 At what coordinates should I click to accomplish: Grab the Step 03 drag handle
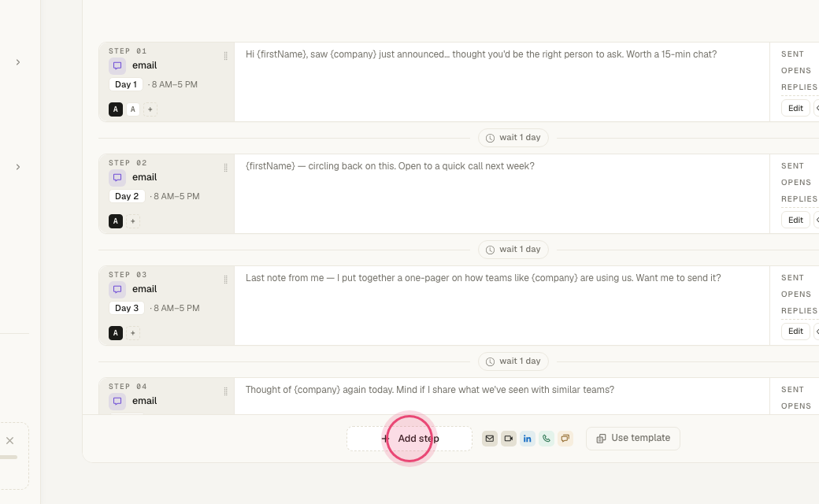[226, 280]
